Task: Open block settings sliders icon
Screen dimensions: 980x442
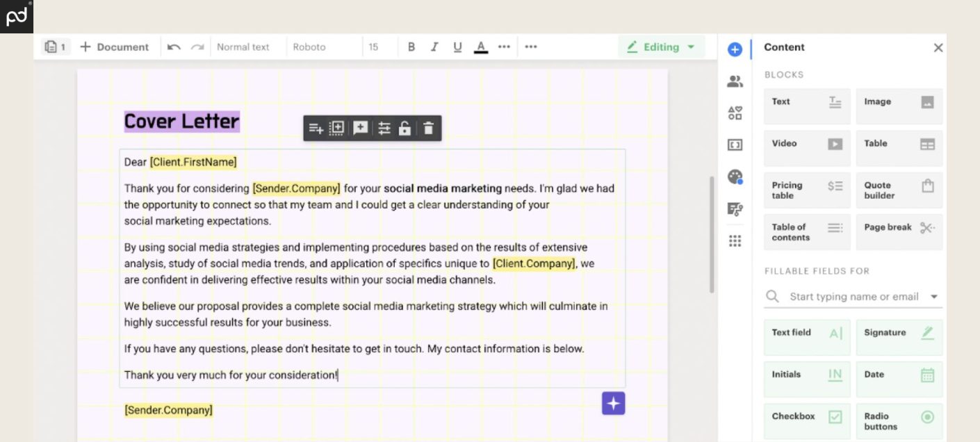Action: click(x=384, y=128)
